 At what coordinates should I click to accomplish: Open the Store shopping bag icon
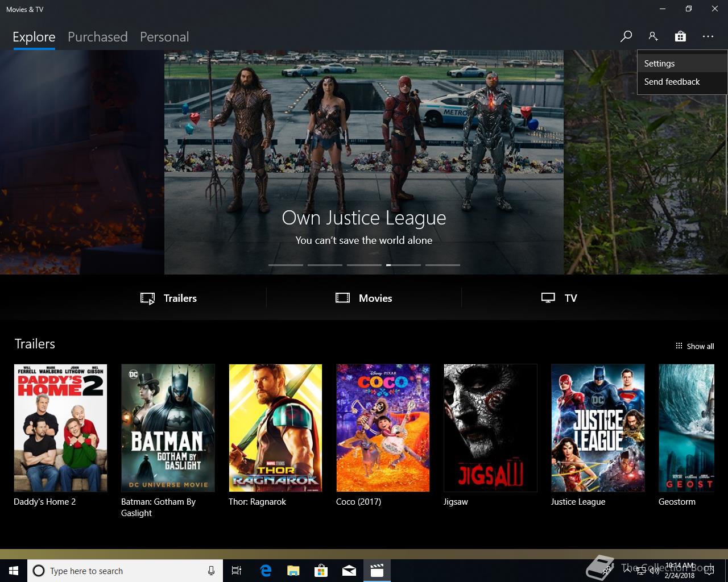click(680, 36)
